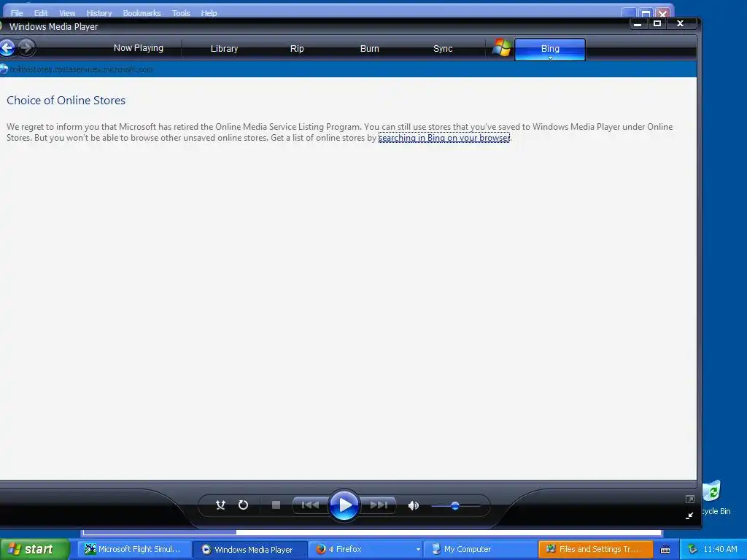Click Windows Media Player taskbar button

(251, 549)
